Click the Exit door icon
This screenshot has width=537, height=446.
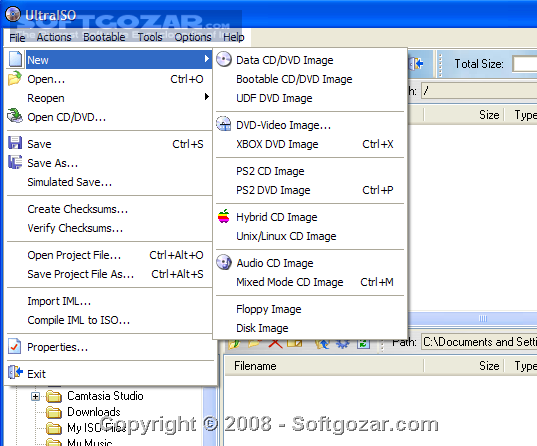tap(15, 372)
